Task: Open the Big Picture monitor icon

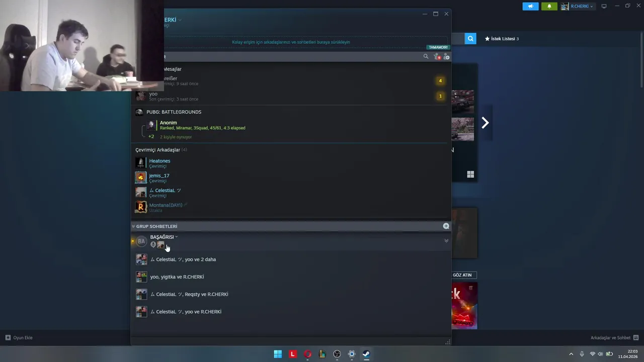Action: 604,6
